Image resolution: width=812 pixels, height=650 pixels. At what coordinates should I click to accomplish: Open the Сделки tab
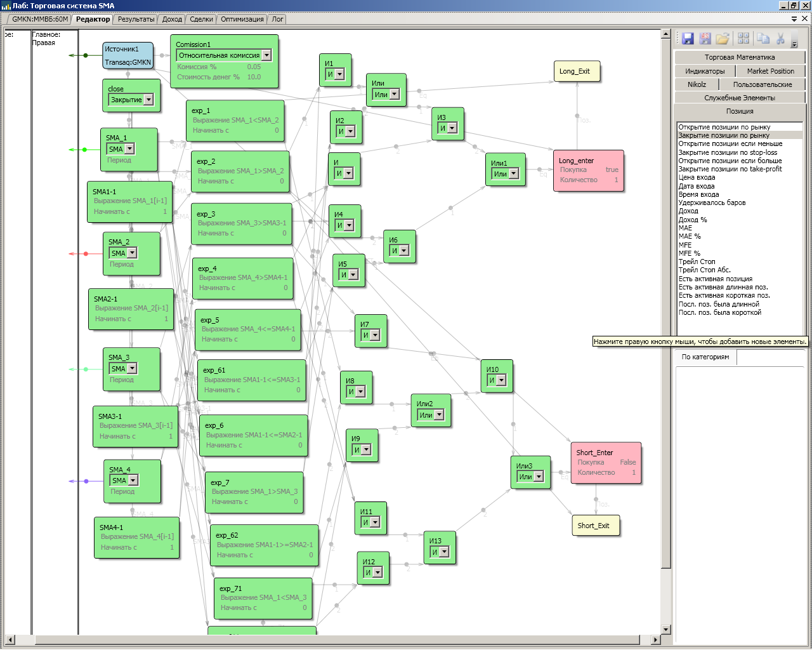click(201, 19)
